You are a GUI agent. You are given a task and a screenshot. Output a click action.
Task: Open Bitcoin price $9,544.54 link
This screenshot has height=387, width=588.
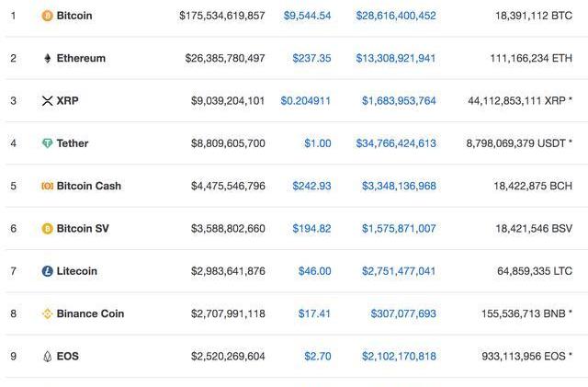[x=307, y=16]
